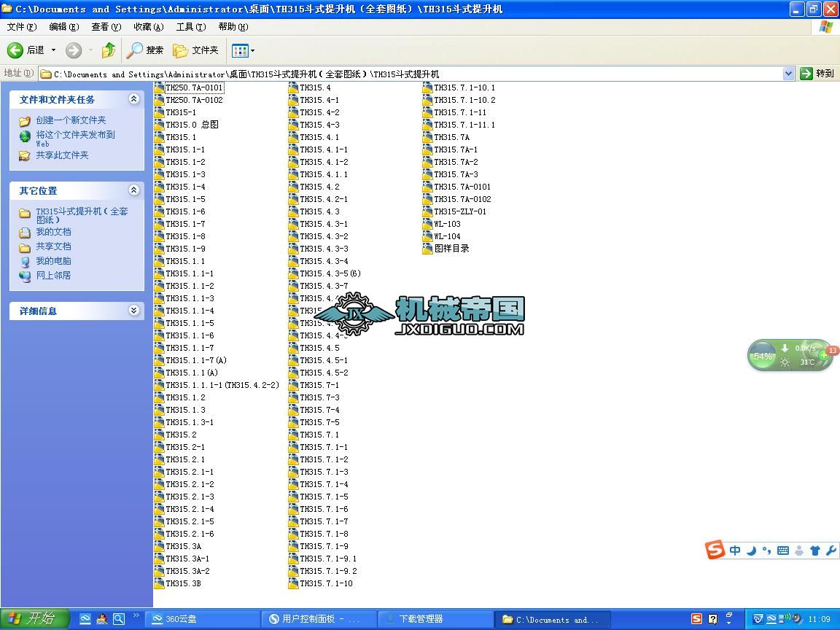Screen dimensions: 840x630
Task: Switch to 用户控制面板 taskbar window
Action: pos(319,619)
